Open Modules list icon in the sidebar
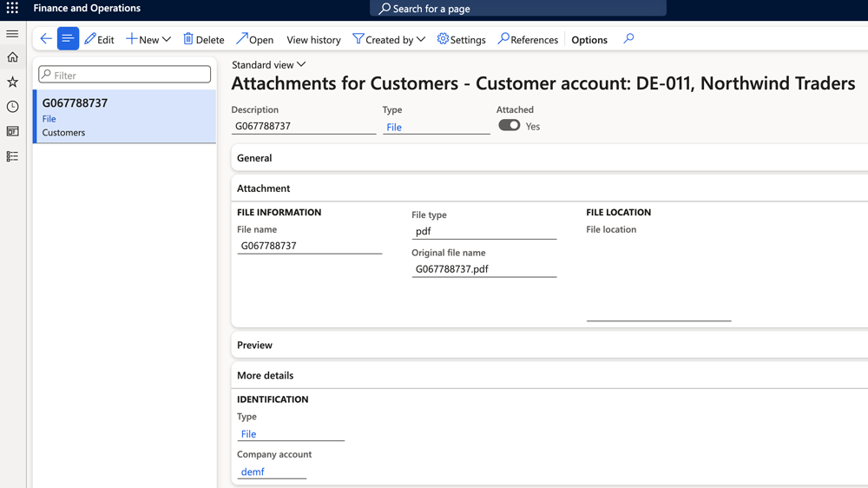Image resolution: width=868 pixels, height=488 pixels. (12, 156)
